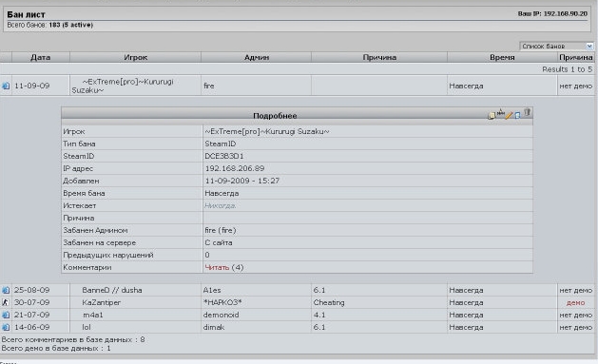This screenshot has width=598, height=364.
Task: Click нет демо in the m4a1 row
Action: pyautogui.click(x=576, y=316)
